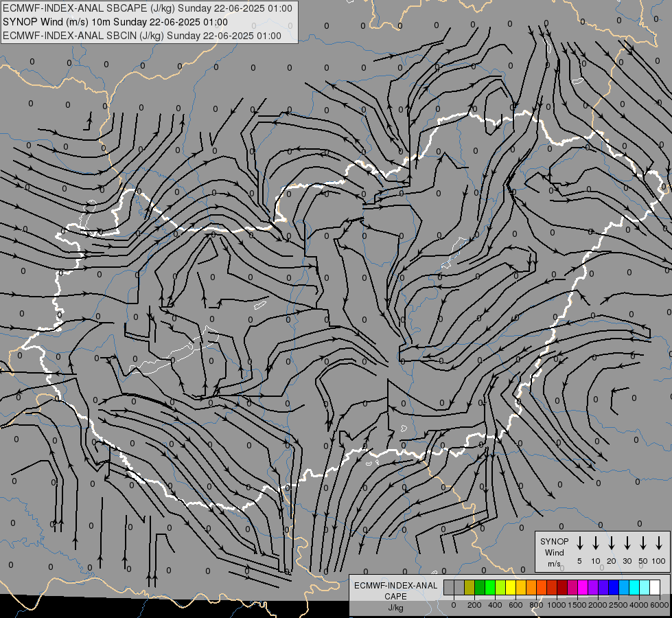Click the 200 value on CAPE scale
The height and width of the screenshot is (618, 672).
pyautogui.click(x=474, y=605)
